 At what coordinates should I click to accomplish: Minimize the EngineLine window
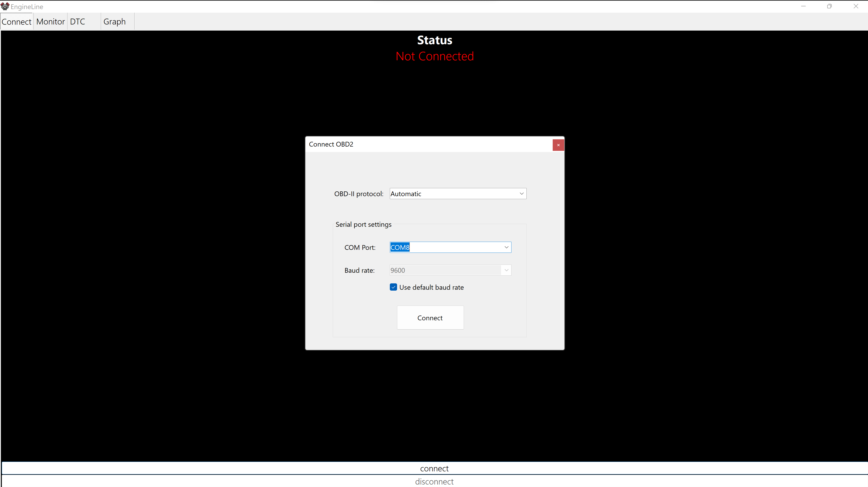803,6
